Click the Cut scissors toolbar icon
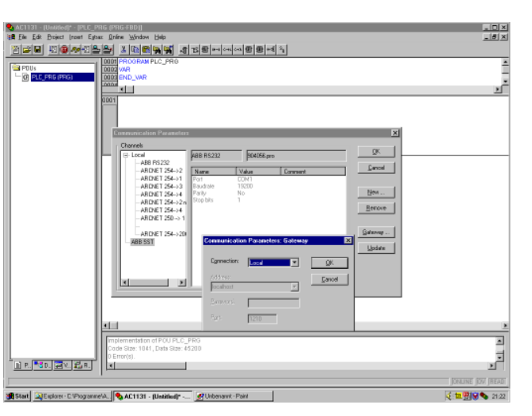The width and height of the screenshot is (532, 416). [x=124, y=49]
